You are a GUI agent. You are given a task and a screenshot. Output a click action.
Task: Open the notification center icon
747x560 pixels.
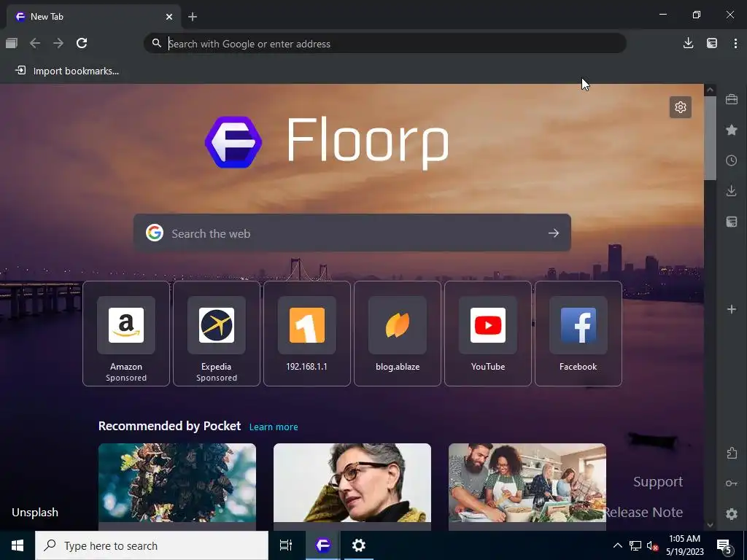click(x=724, y=546)
